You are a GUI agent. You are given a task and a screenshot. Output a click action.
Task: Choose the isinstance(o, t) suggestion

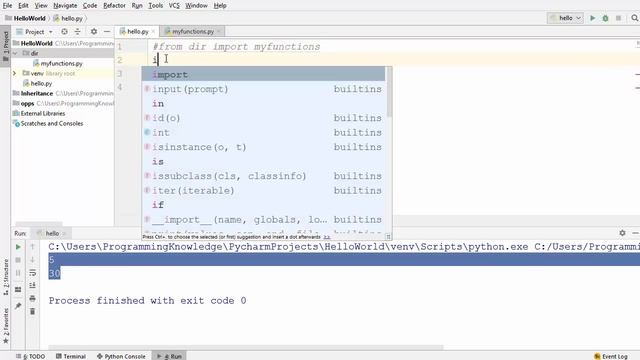tap(263, 147)
